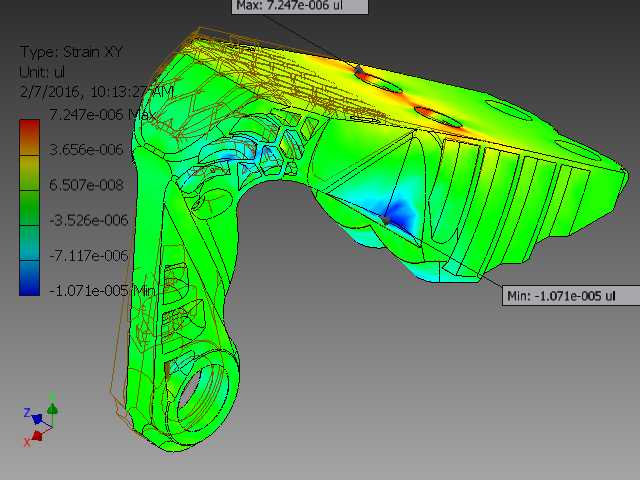This screenshot has width=640, height=480.
Task: Click the 3.656e-006 legend value
Action: point(86,149)
